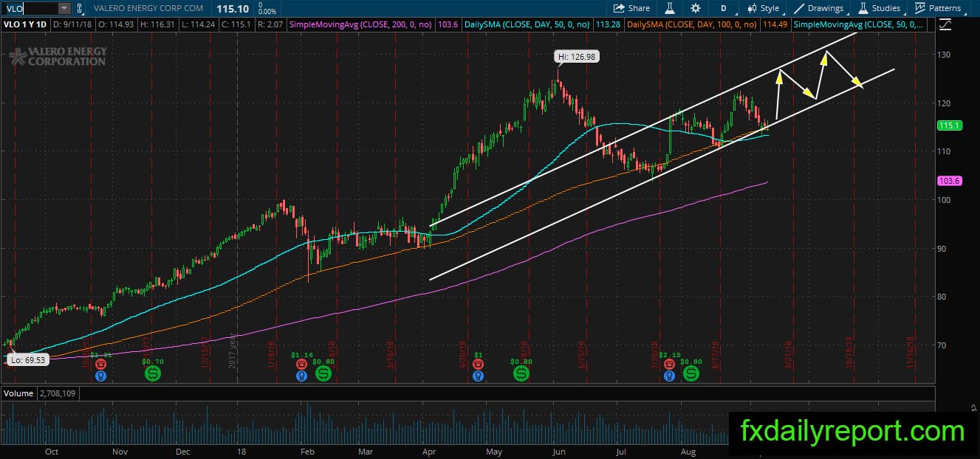Click the October earnings phone icon ($1.91)
This screenshot has width=980, height=459.
101,364
